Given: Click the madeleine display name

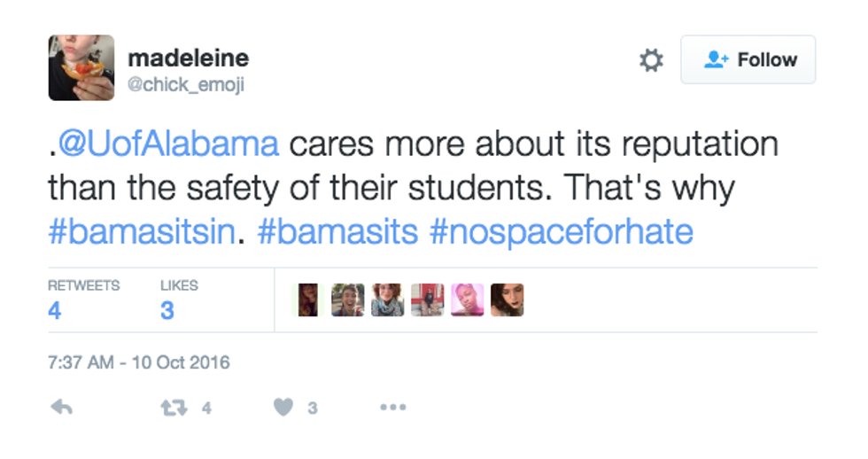Looking at the screenshot, I should pyautogui.click(x=188, y=58).
